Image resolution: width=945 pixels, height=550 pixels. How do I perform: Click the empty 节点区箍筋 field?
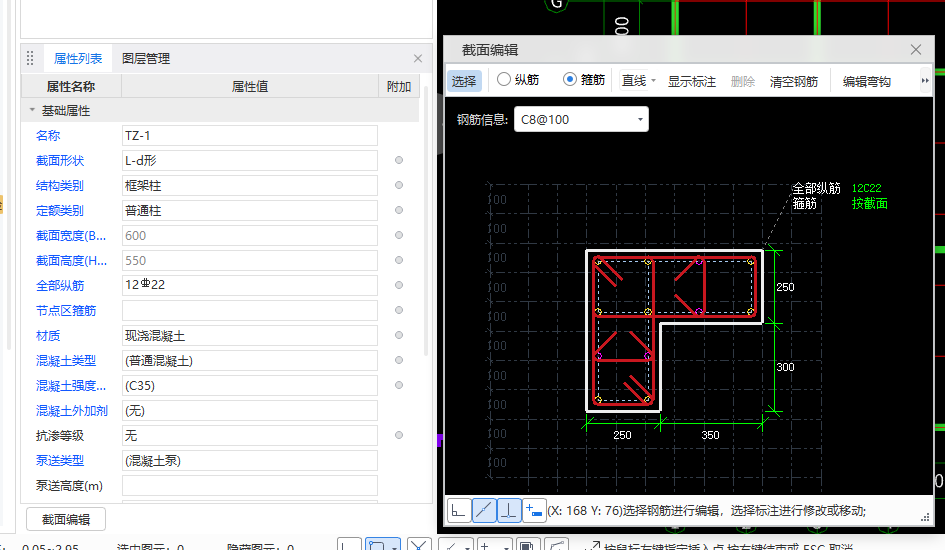tap(250, 310)
